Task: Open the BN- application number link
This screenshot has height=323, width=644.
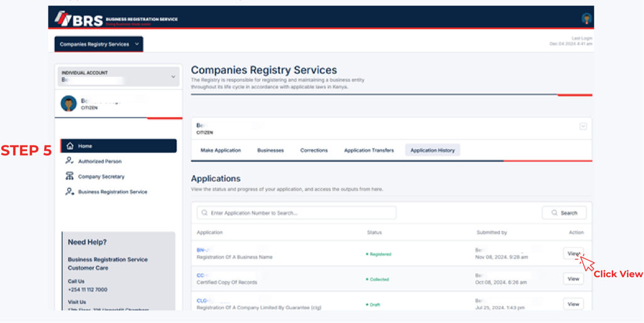Action: pos(203,250)
